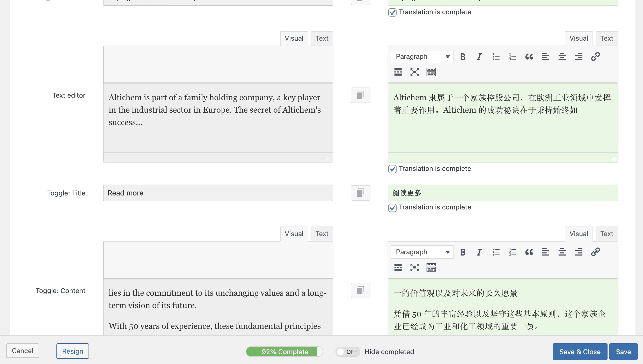Select Text tab of original Text editor
This screenshot has width=643, height=364.
pos(322,39)
